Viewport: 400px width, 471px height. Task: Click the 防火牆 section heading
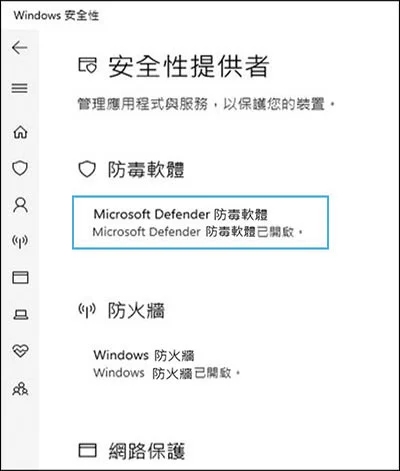pyautogui.click(x=136, y=311)
